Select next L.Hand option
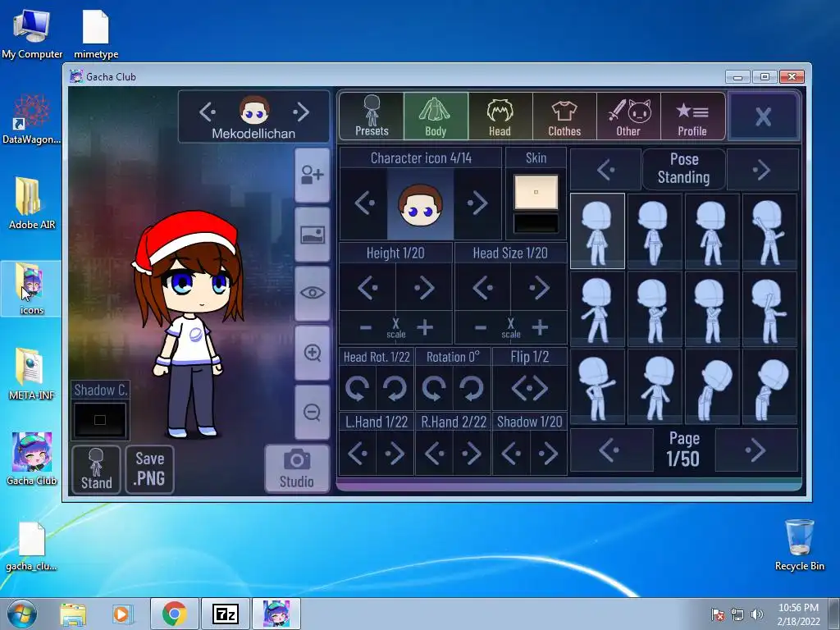This screenshot has height=630, width=840. (395, 454)
